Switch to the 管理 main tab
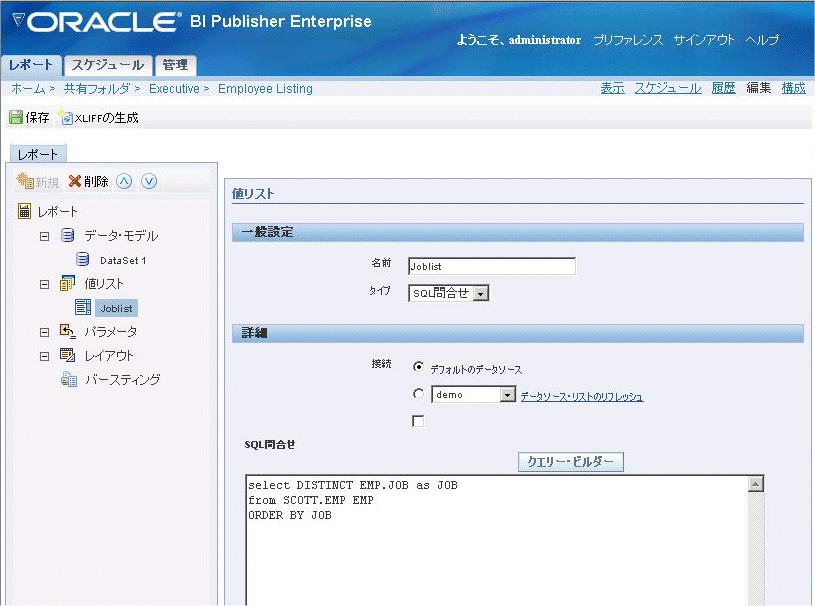Image resolution: width=815 pixels, height=606 pixels. (x=175, y=65)
